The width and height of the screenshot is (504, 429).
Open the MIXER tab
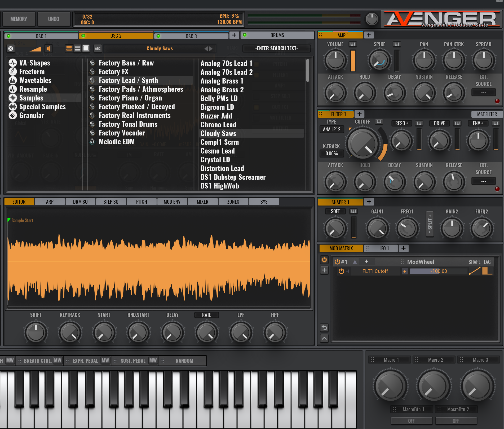(203, 202)
